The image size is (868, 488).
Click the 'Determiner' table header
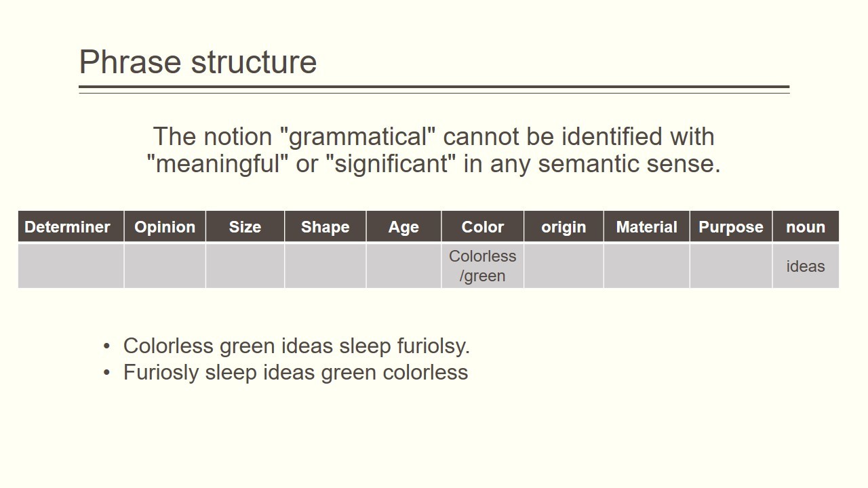[x=71, y=226]
